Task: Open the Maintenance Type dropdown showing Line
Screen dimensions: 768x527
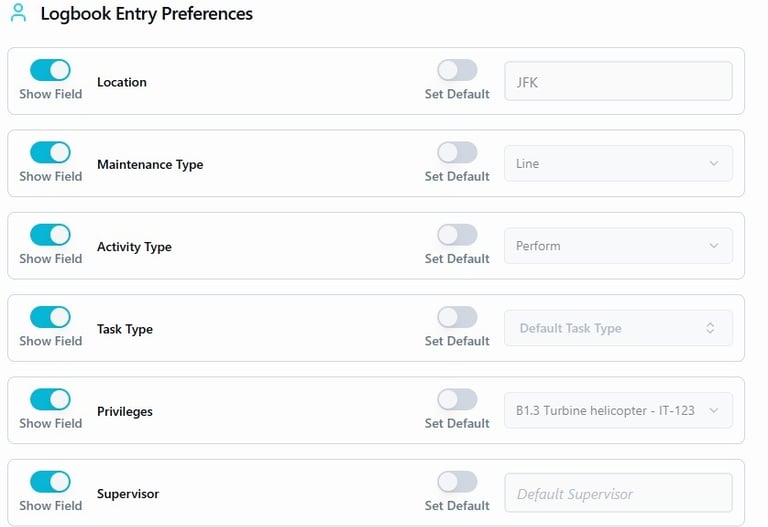Action: tap(618, 163)
